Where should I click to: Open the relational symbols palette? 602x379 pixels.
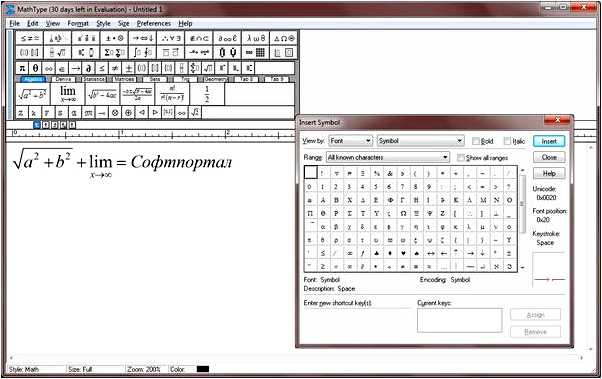tap(30, 38)
